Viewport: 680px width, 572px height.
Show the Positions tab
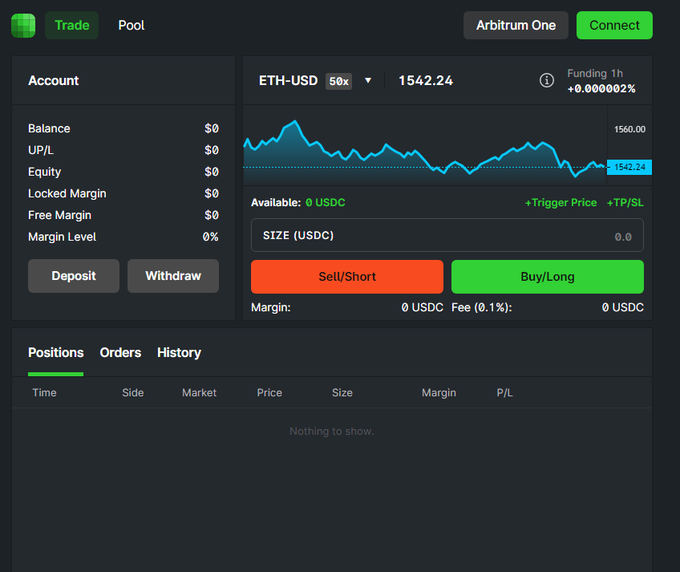coord(56,353)
